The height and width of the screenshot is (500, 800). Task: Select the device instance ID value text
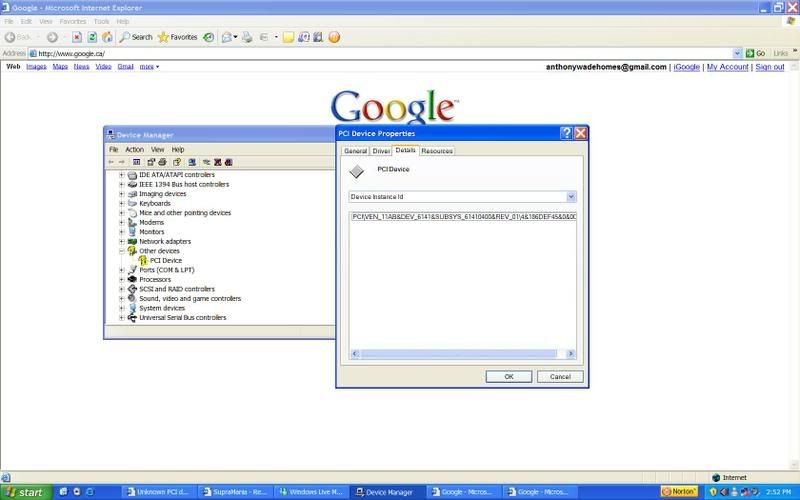(x=464, y=217)
